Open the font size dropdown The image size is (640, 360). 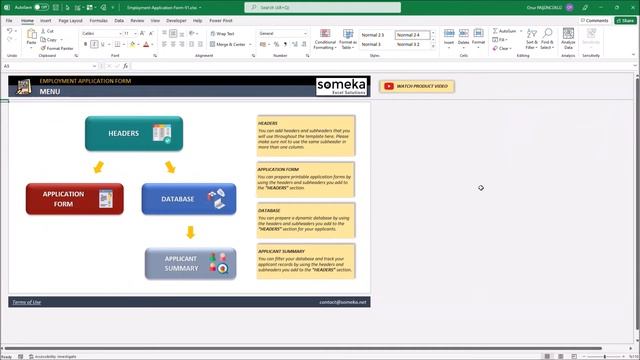[x=135, y=33]
